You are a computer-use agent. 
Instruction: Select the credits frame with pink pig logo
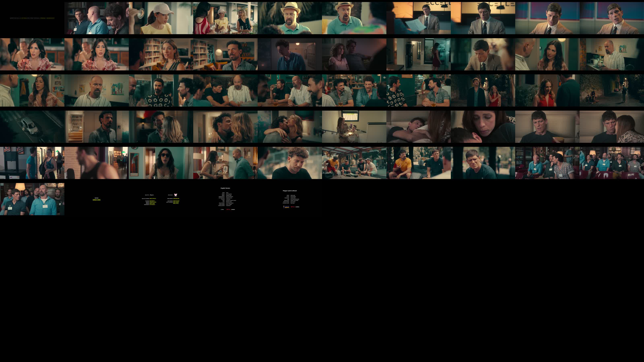pos(161,199)
